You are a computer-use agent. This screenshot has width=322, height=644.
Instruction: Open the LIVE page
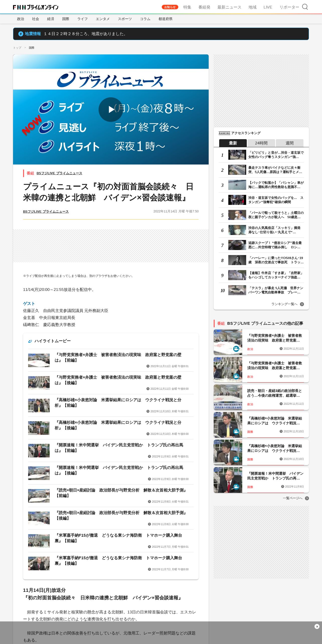[x=268, y=7]
